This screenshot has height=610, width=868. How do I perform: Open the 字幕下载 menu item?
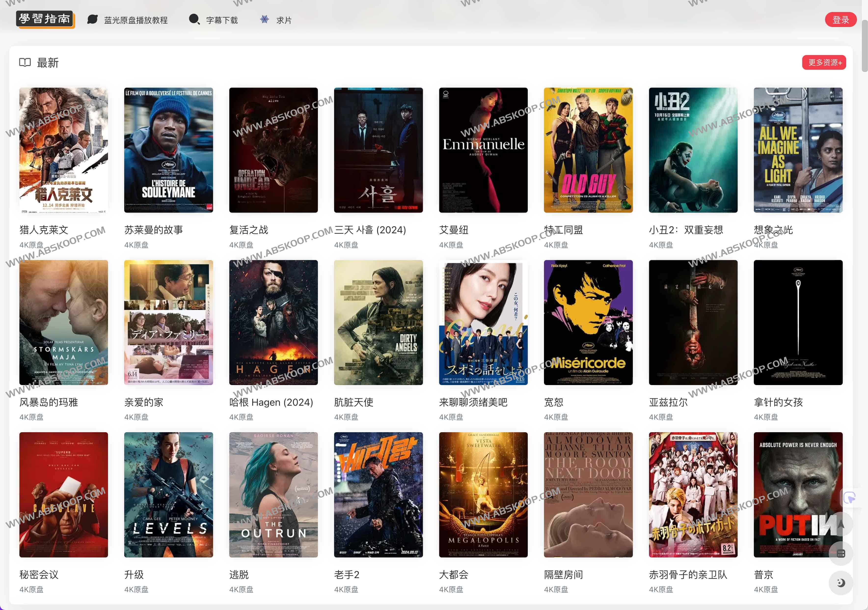click(221, 20)
